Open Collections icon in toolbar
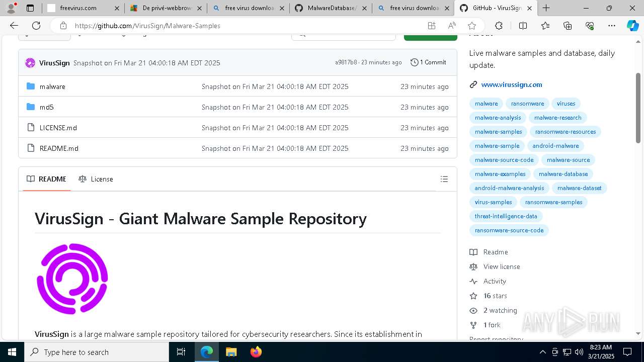644x362 pixels. [x=568, y=26]
